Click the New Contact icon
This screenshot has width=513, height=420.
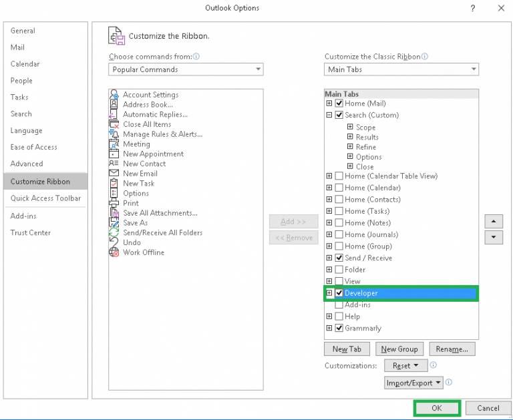[x=114, y=163]
